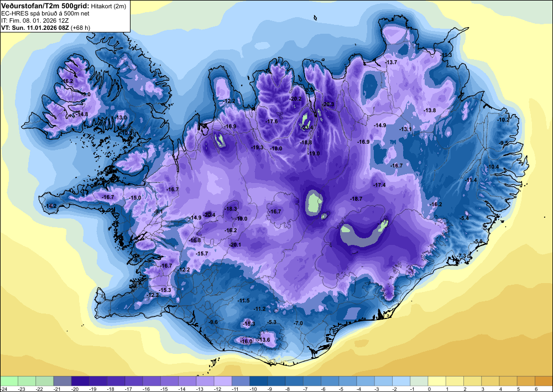Click the initial time line 'IT: Fim. 08. 01. 2026 12Z'

pyautogui.click(x=35, y=20)
